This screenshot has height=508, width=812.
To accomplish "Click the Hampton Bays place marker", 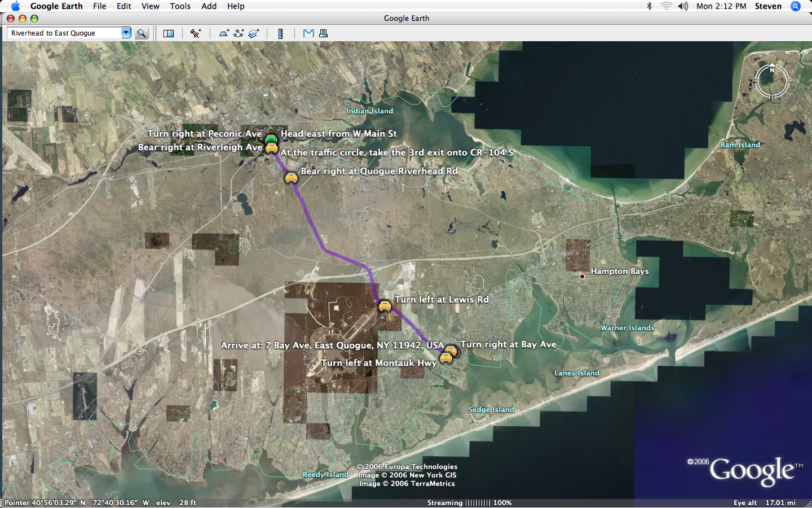I will pos(582,277).
